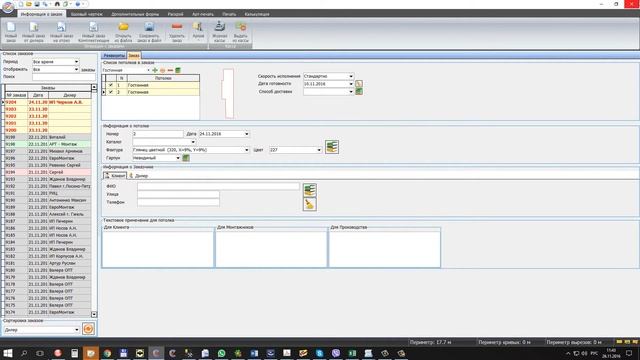Remove ceiling with the red minus icon
This screenshot has width=640, height=360.
170,70
